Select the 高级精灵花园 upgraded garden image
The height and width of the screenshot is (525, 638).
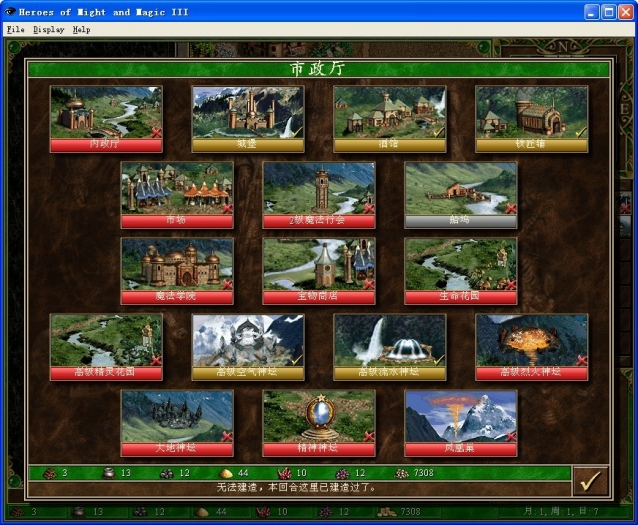[x=106, y=341]
